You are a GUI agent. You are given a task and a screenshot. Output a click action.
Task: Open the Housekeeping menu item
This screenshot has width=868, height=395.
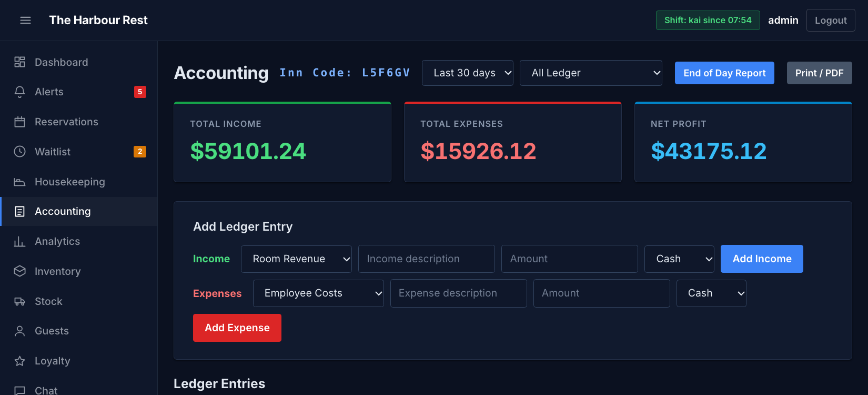(x=79, y=182)
